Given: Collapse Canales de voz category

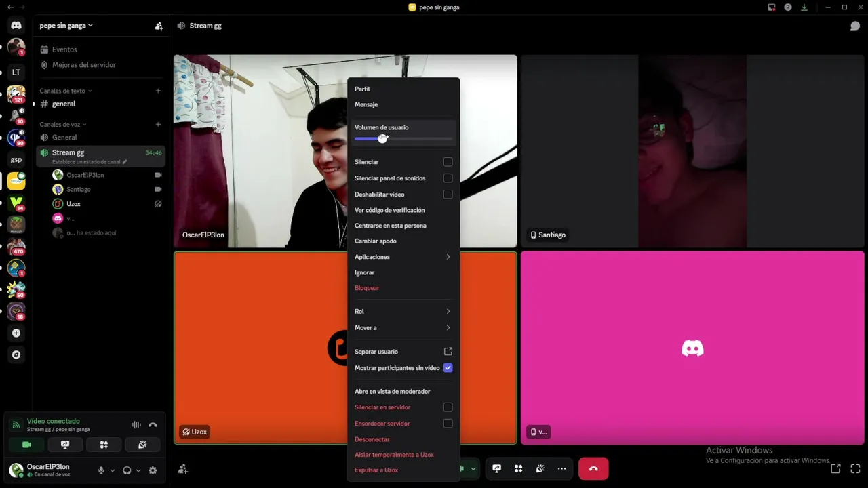Looking at the screenshot, I should point(62,124).
